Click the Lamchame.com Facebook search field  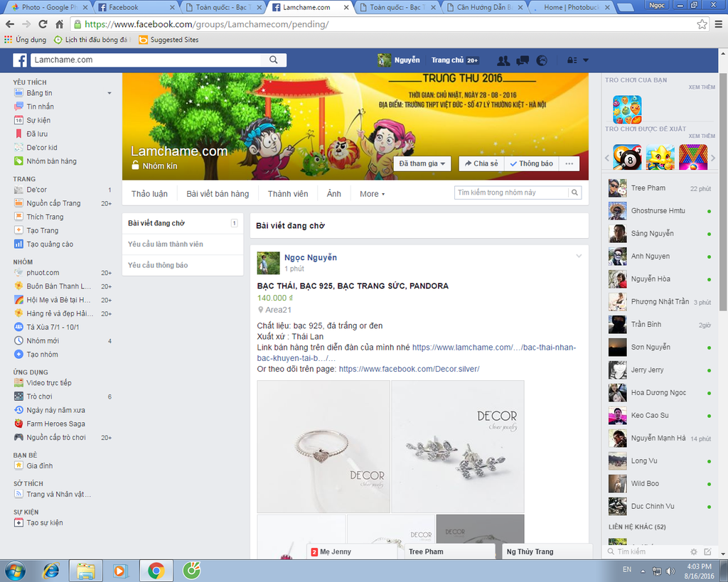click(x=146, y=60)
